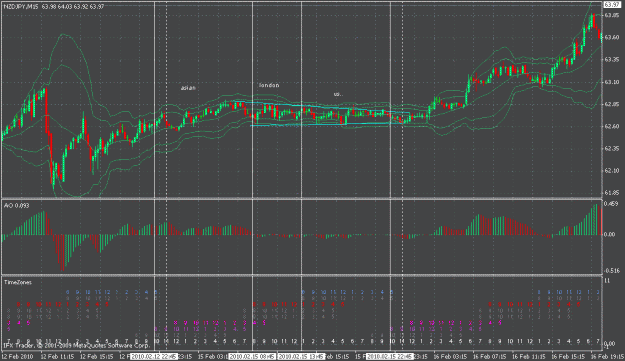Viewport: 625px width, 361px height.
Task: Click the '16 Feb 07:15' time axis label
Action: point(489,356)
